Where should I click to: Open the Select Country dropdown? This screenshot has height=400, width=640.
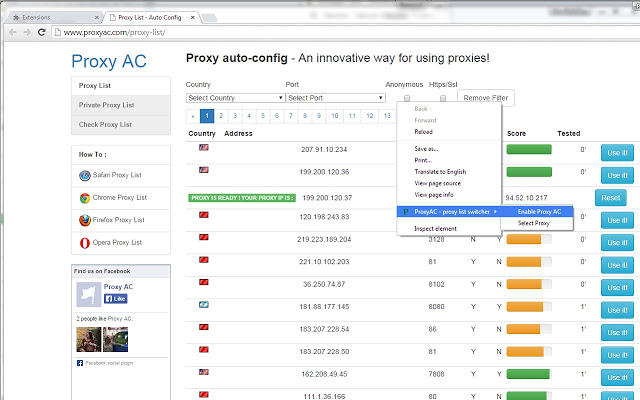(236, 98)
